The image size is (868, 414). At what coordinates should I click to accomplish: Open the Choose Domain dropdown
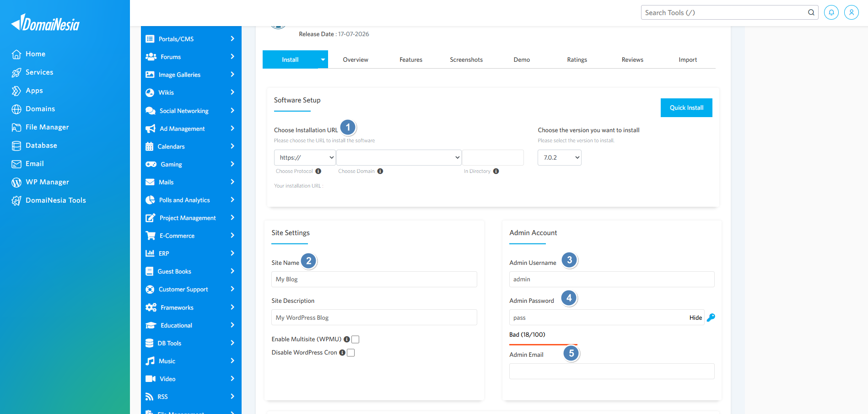pyautogui.click(x=399, y=157)
